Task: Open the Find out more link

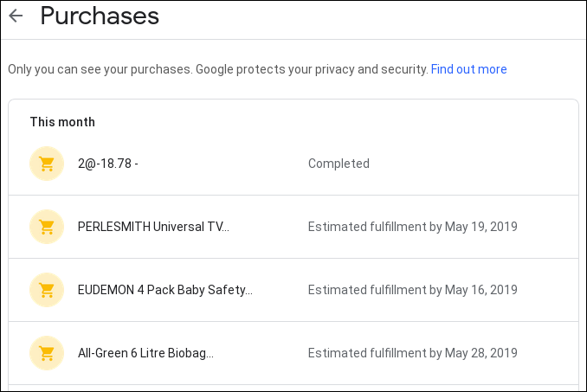Action: pyautogui.click(x=468, y=69)
